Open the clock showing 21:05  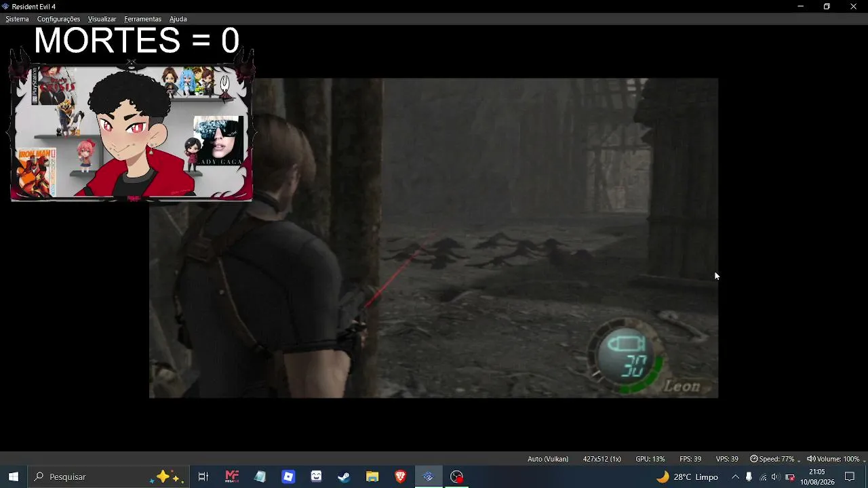pyautogui.click(x=817, y=476)
